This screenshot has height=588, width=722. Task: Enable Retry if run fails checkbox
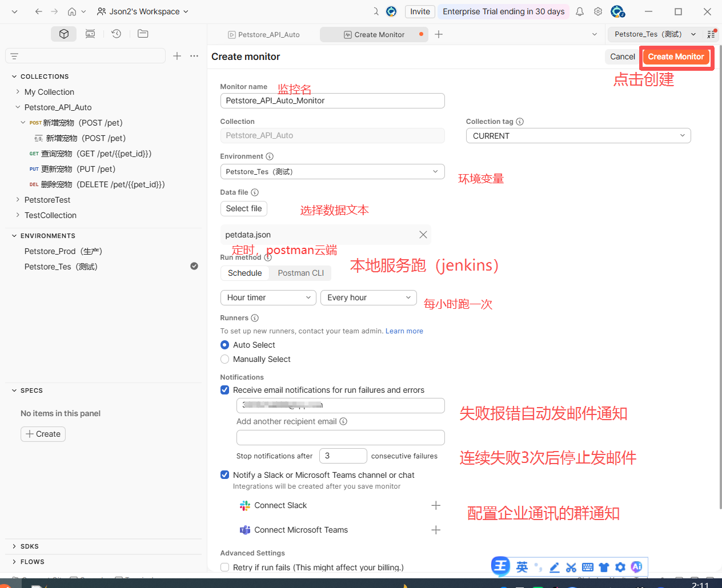point(225,567)
